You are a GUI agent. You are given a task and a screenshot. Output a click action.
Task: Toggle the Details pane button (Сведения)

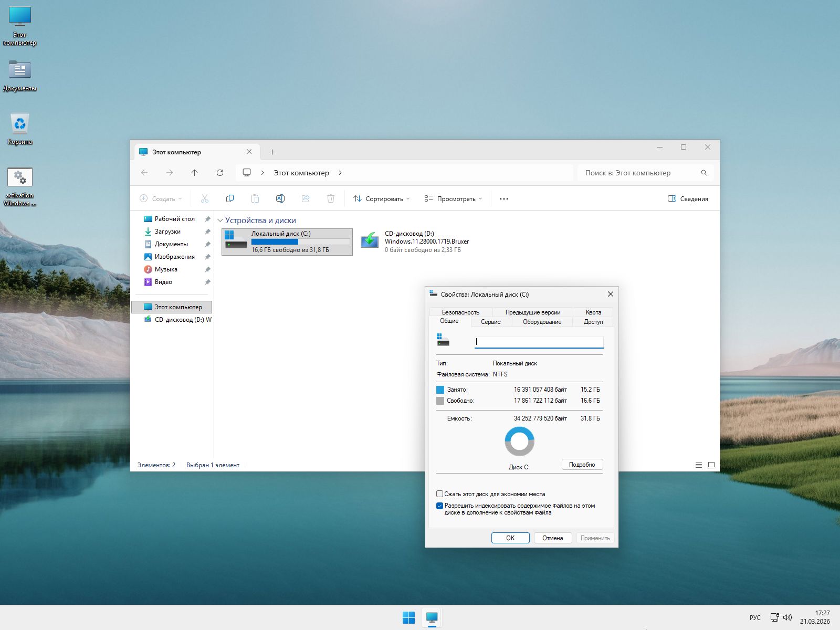(688, 199)
